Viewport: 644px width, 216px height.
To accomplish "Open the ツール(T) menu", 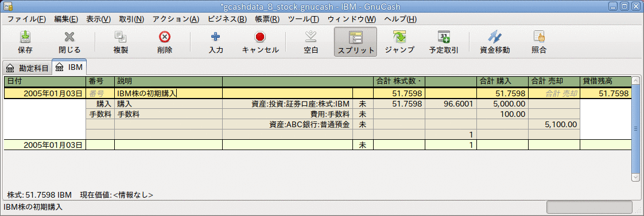I will pos(303,19).
